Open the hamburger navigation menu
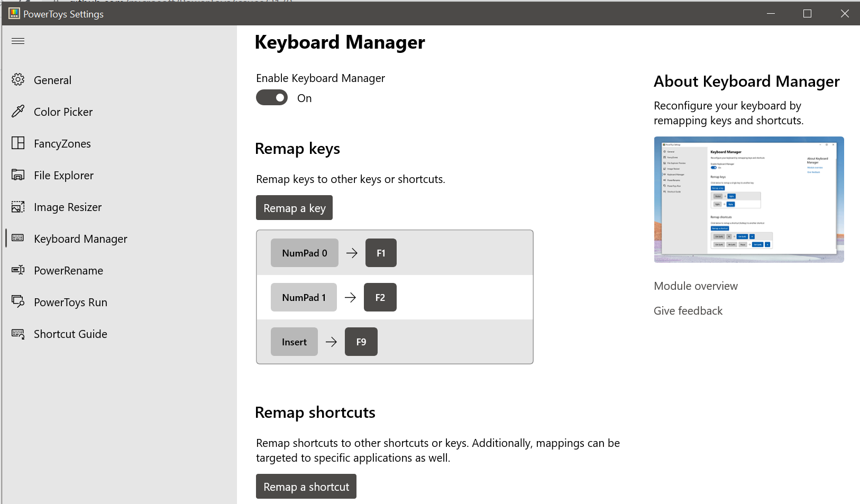The height and width of the screenshot is (504, 860). (x=18, y=41)
